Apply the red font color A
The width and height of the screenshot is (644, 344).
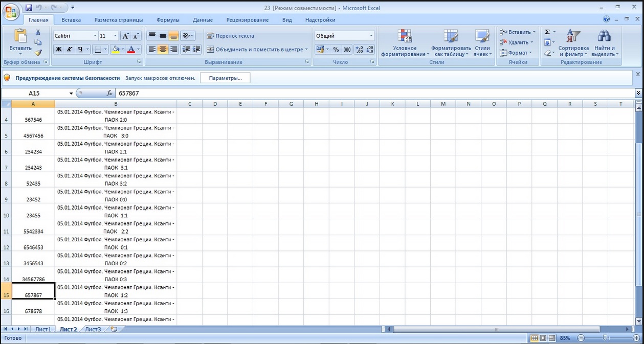coord(131,50)
